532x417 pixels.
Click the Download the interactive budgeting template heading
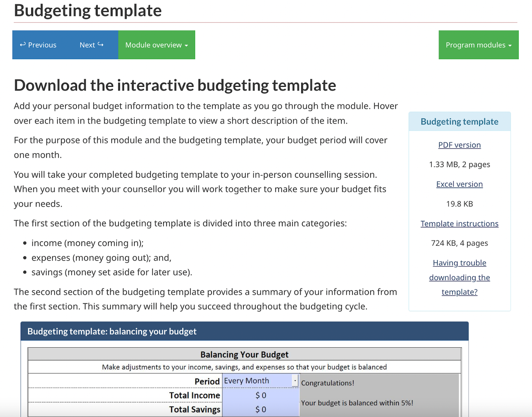tap(175, 85)
